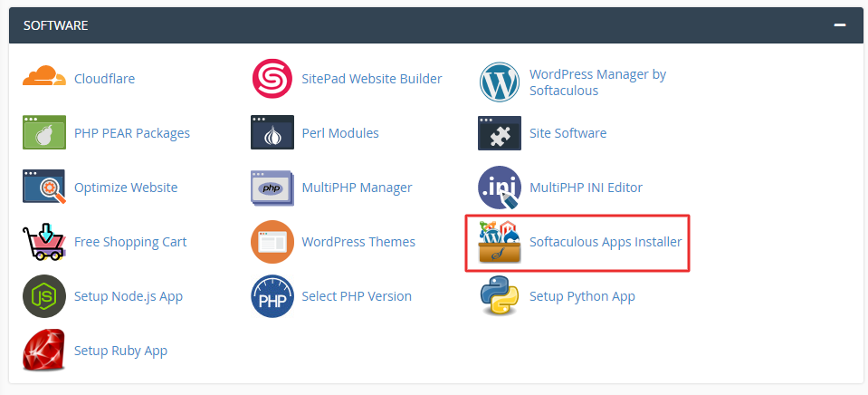The image size is (868, 395).
Task: Open the Optimize Website link
Action: click(126, 188)
